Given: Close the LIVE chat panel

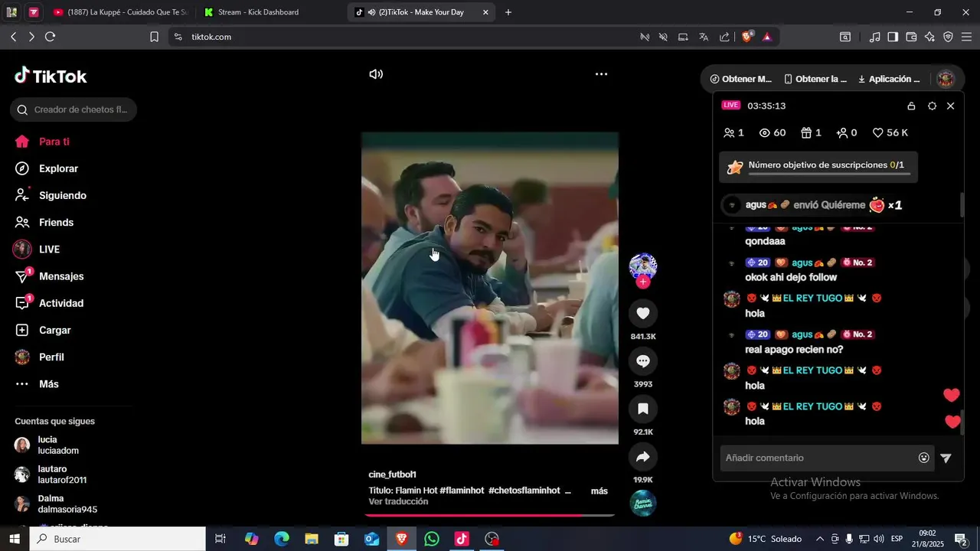Looking at the screenshot, I should pyautogui.click(x=951, y=106).
